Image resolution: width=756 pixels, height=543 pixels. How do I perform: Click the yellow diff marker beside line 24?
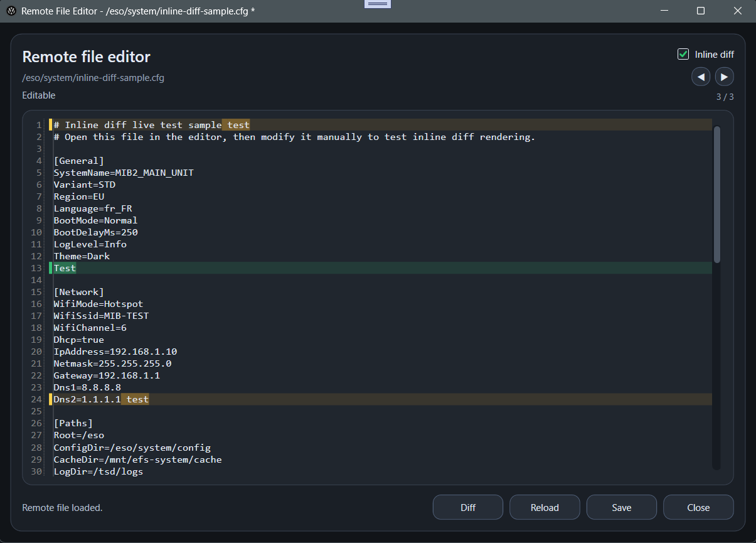click(x=50, y=399)
